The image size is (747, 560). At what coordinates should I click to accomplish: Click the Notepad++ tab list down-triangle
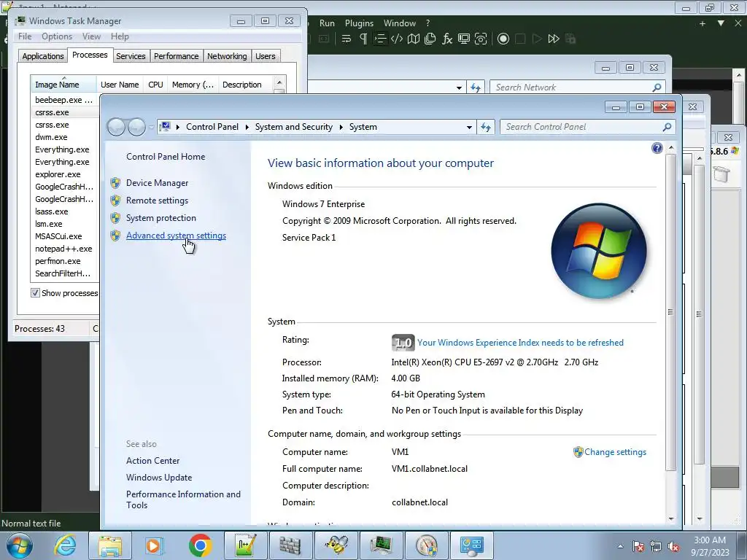click(x=721, y=23)
